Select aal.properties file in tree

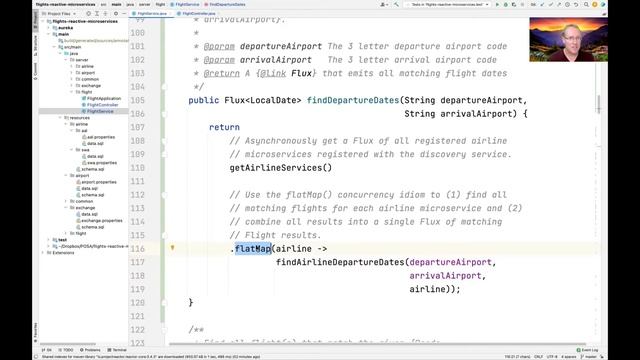(x=98, y=137)
